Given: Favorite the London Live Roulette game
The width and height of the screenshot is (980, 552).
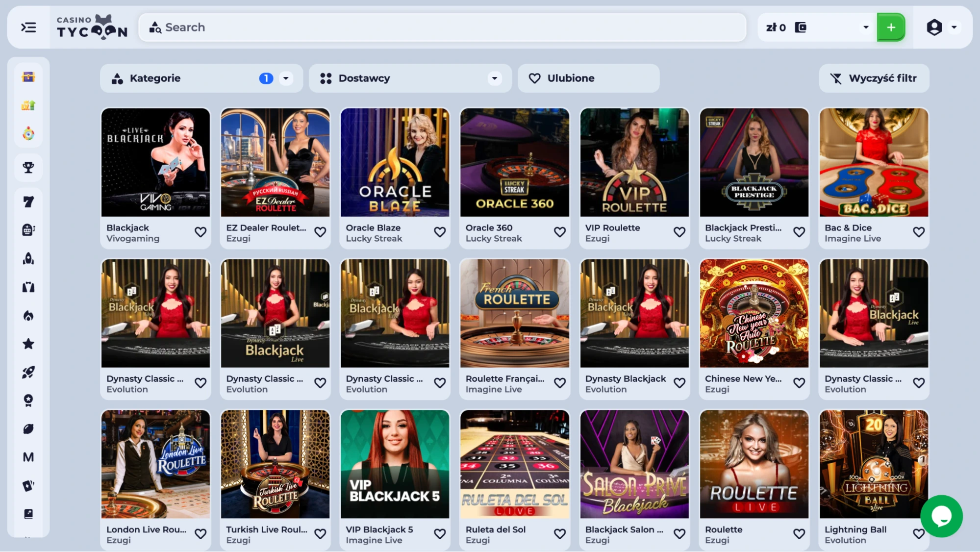Looking at the screenshot, I should coord(201,534).
